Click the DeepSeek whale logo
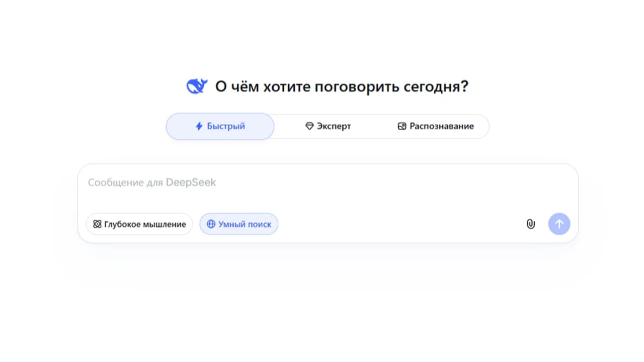This screenshot has width=644, height=362. (197, 86)
